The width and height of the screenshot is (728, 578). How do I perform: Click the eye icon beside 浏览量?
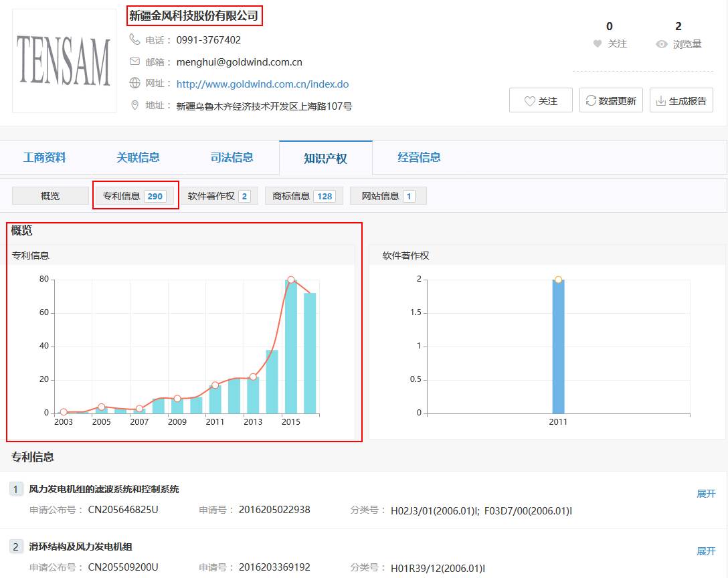point(662,44)
